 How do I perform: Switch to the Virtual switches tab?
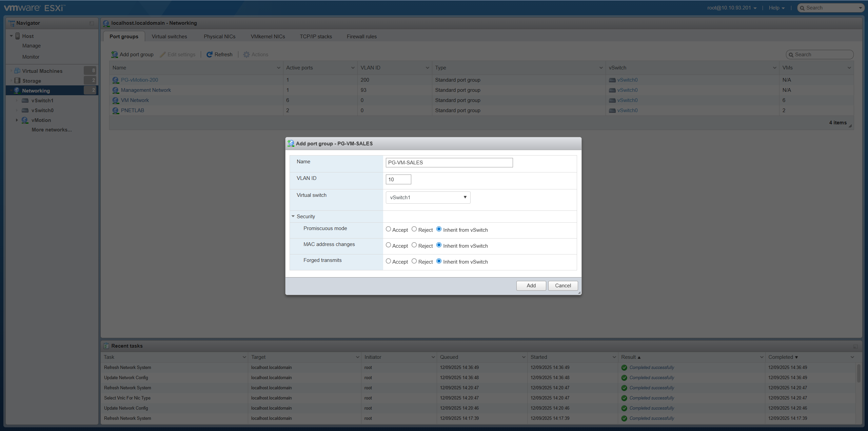169,36
